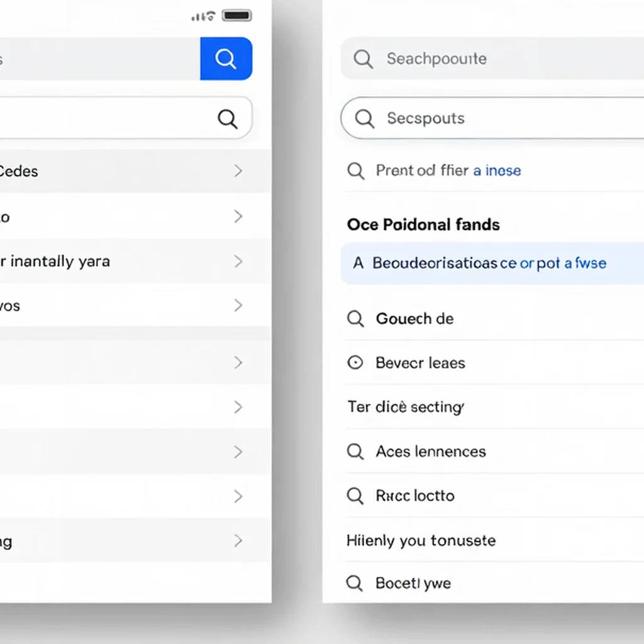The height and width of the screenshot is (644, 644).
Task: Select the Rıcc loctto result
Action: 415,496
